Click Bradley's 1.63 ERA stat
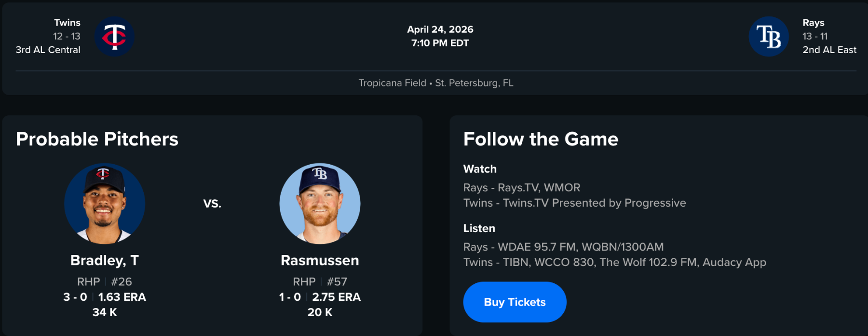Image resolution: width=868 pixels, height=336 pixels. tap(122, 297)
